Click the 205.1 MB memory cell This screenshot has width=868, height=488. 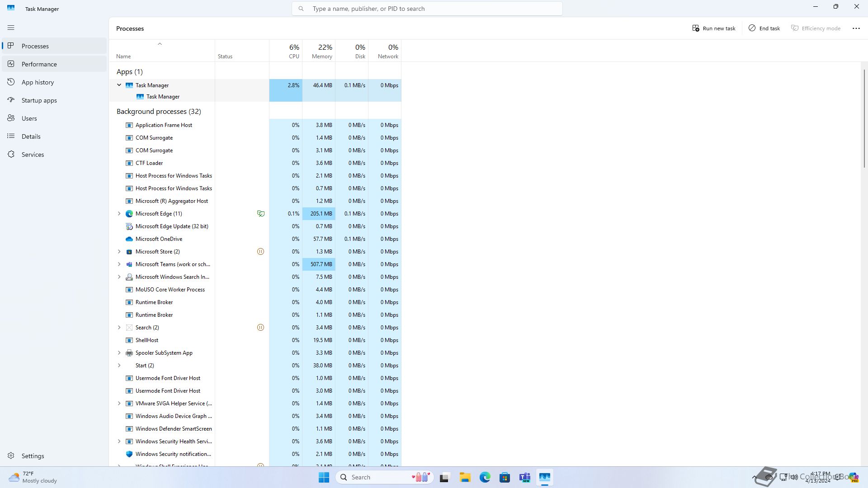point(319,214)
